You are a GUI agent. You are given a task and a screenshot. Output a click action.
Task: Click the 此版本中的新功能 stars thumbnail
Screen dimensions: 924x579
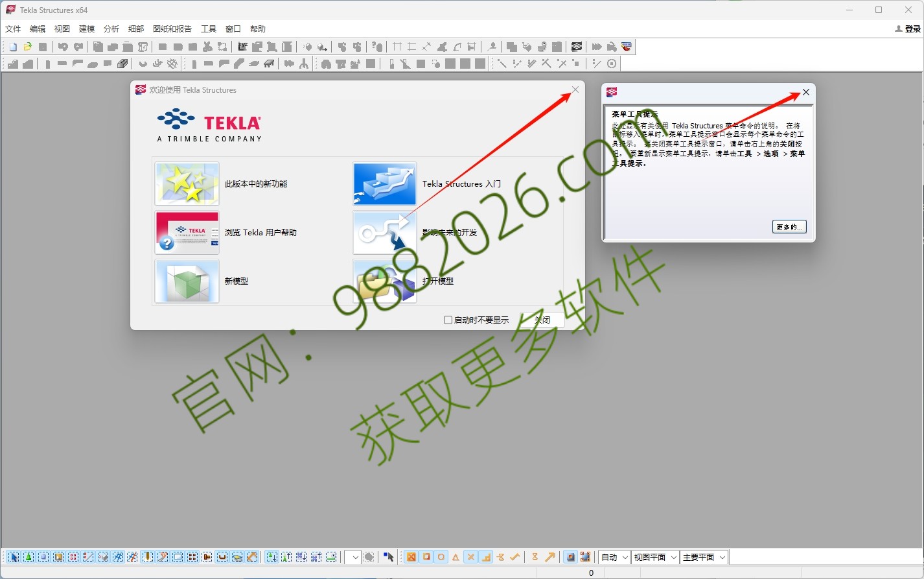click(187, 183)
